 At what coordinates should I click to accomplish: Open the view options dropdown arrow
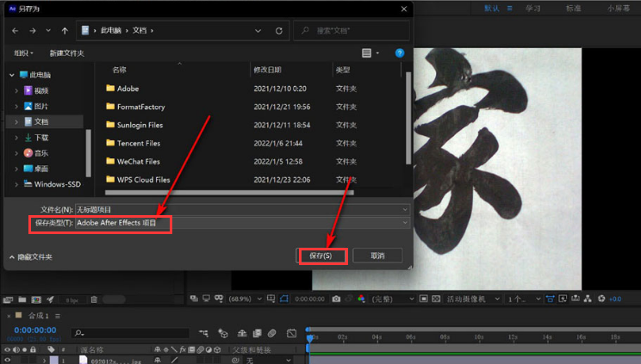[x=378, y=52]
